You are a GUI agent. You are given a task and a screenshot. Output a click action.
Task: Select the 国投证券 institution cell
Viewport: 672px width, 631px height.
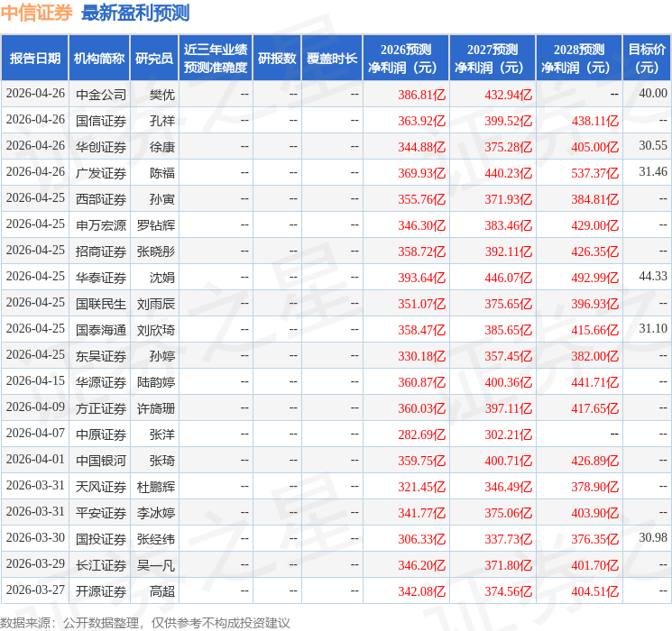point(101,539)
